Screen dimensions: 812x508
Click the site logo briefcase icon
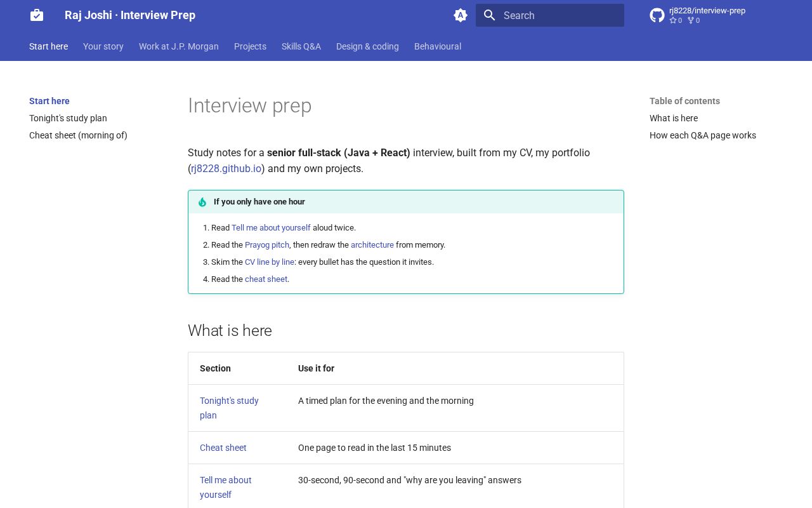37,15
